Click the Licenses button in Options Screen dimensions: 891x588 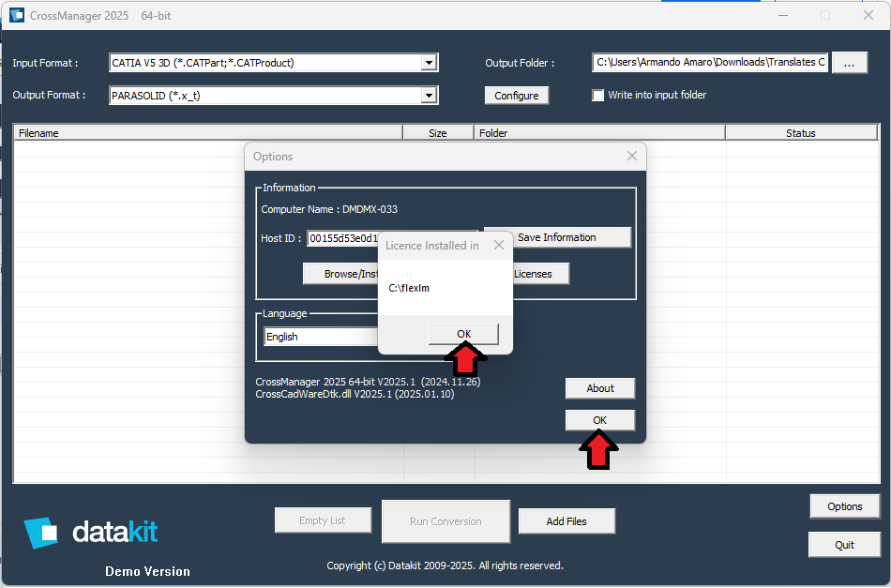click(540, 274)
